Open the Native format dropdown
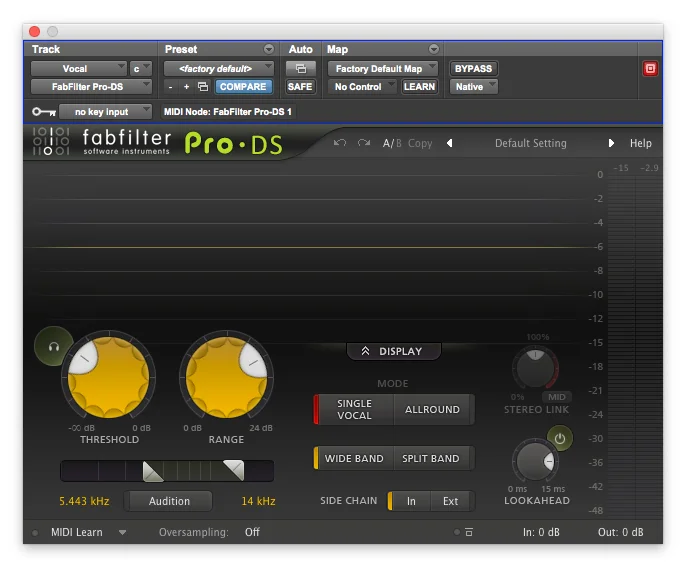Image resolution: width=691 pixels, height=582 pixels. tap(474, 87)
